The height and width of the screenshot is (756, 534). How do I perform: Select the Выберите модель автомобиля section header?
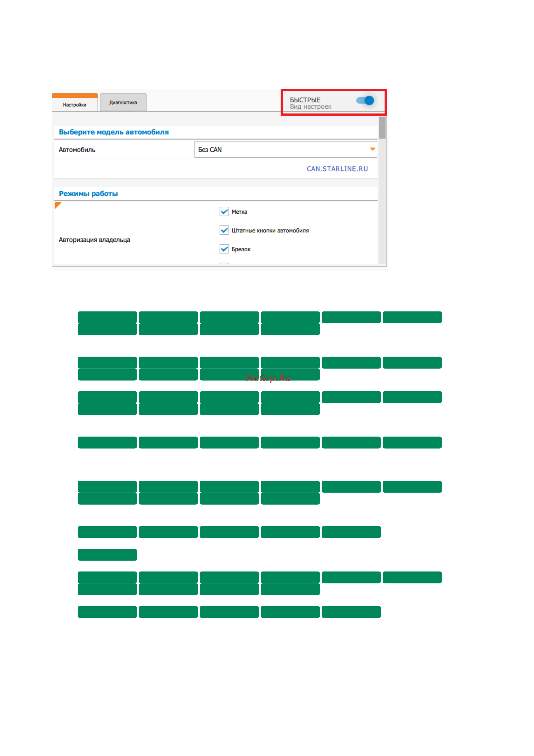click(114, 132)
